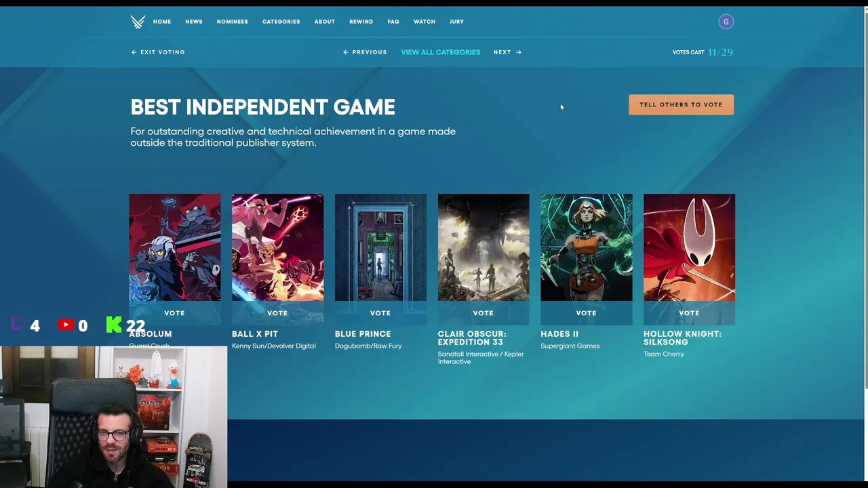
Task: Click the YouTube viewer count icon
Action: tap(66, 325)
